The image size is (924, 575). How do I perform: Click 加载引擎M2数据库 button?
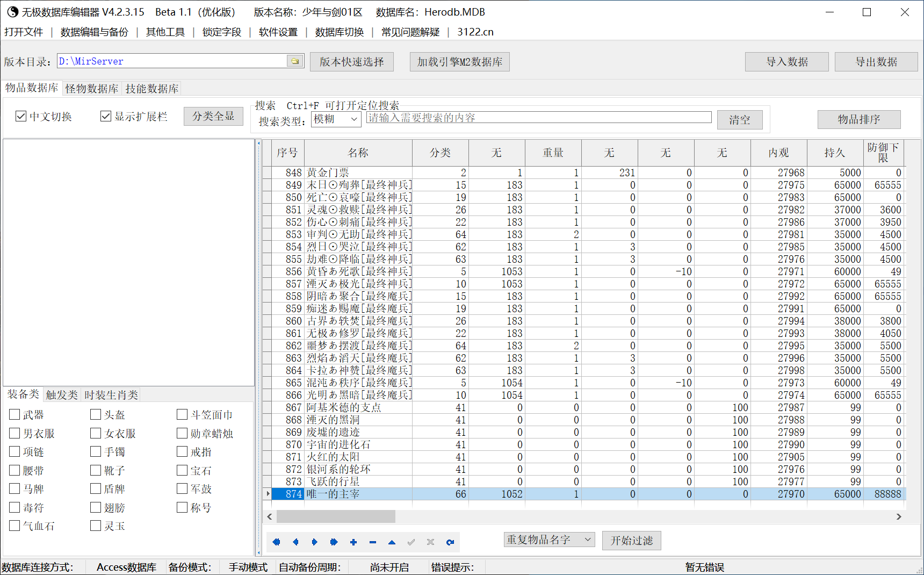(x=460, y=62)
